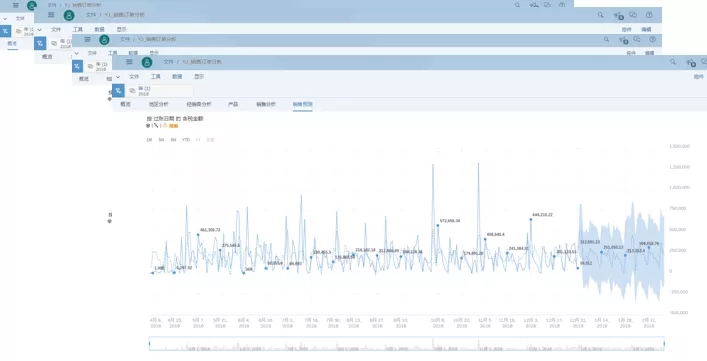
Task: Open the 数据 menu in the second window
Action: [100, 29]
